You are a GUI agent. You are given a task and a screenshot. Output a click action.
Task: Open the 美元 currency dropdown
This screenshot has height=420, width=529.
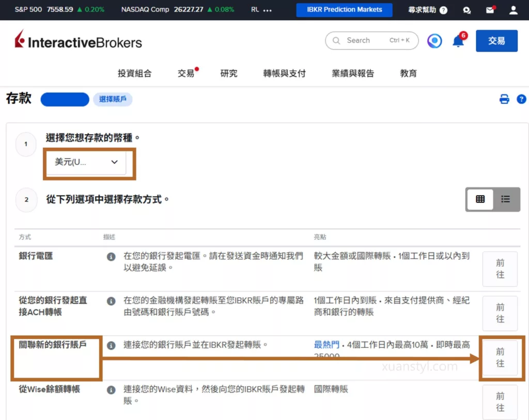coord(86,162)
